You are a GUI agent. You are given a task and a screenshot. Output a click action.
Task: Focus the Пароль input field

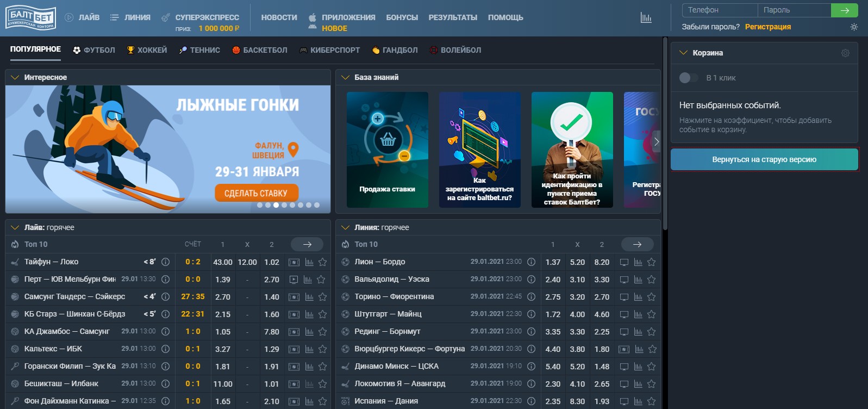click(x=794, y=10)
